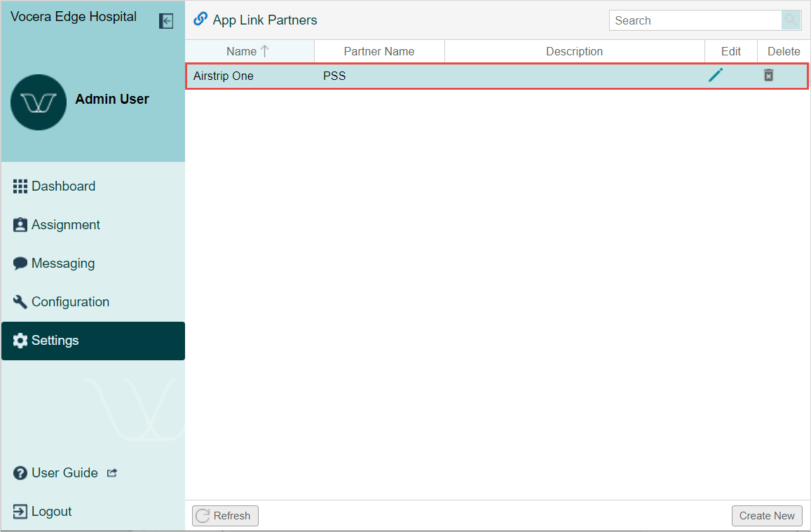This screenshot has height=532, width=811.
Task: Click the search magnifier icon
Action: (791, 21)
